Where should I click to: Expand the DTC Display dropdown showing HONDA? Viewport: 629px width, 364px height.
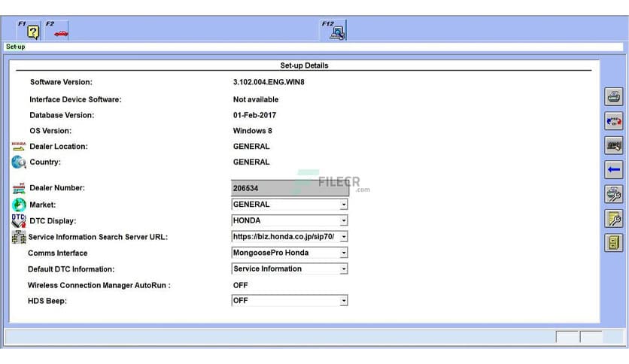[x=290, y=220]
